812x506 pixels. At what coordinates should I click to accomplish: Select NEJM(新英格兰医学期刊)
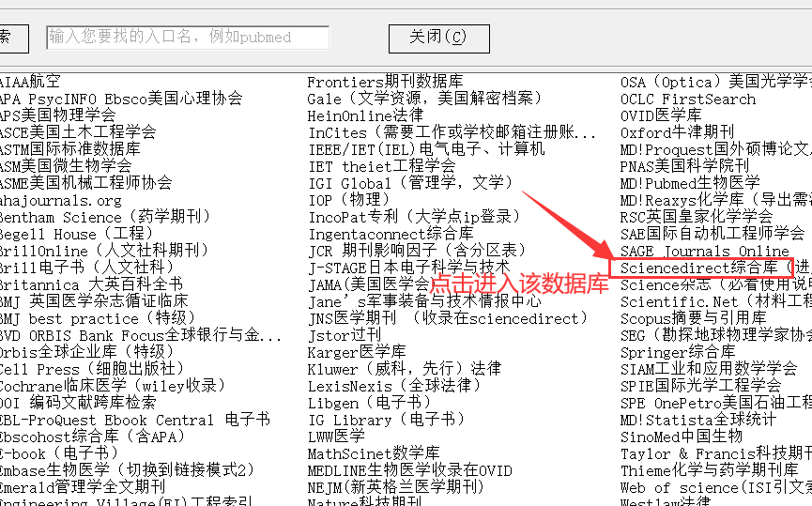395,487
